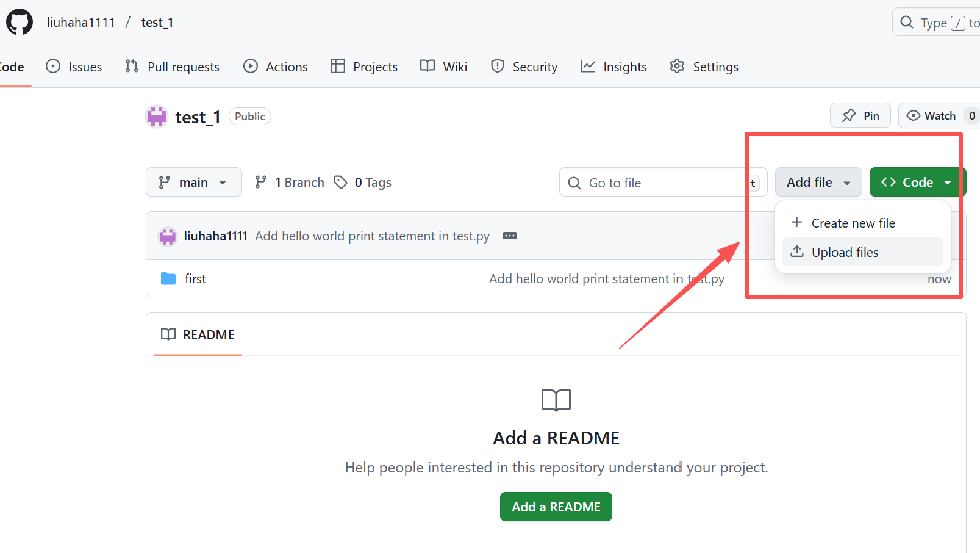The width and height of the screenshot is (980, 553).
Task: Click the README book icon in tab
Action: [x=168, y=334]
